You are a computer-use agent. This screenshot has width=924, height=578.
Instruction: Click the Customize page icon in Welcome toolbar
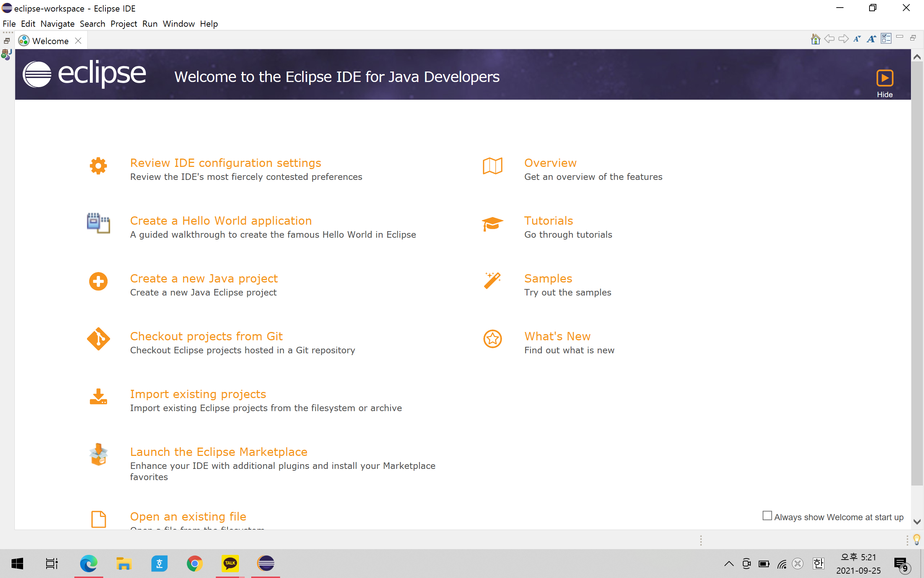[886, 39]
